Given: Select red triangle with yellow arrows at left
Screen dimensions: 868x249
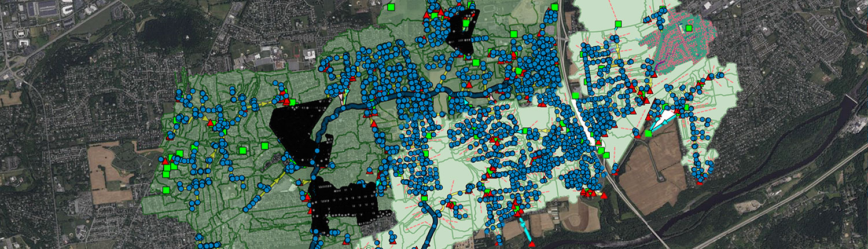Looking at the screenshot, I should (x=211, y=123).
